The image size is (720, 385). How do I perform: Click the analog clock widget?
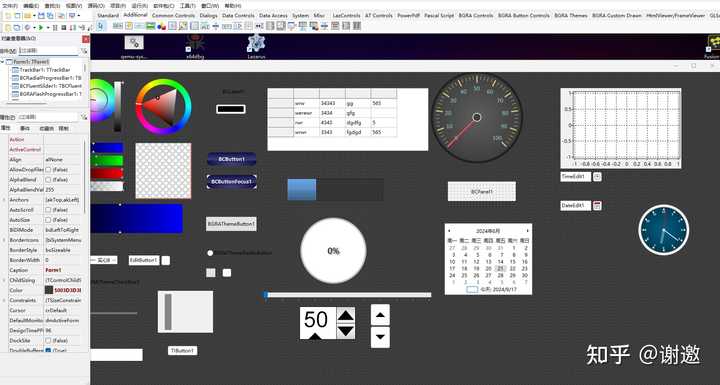coord(664,230)
